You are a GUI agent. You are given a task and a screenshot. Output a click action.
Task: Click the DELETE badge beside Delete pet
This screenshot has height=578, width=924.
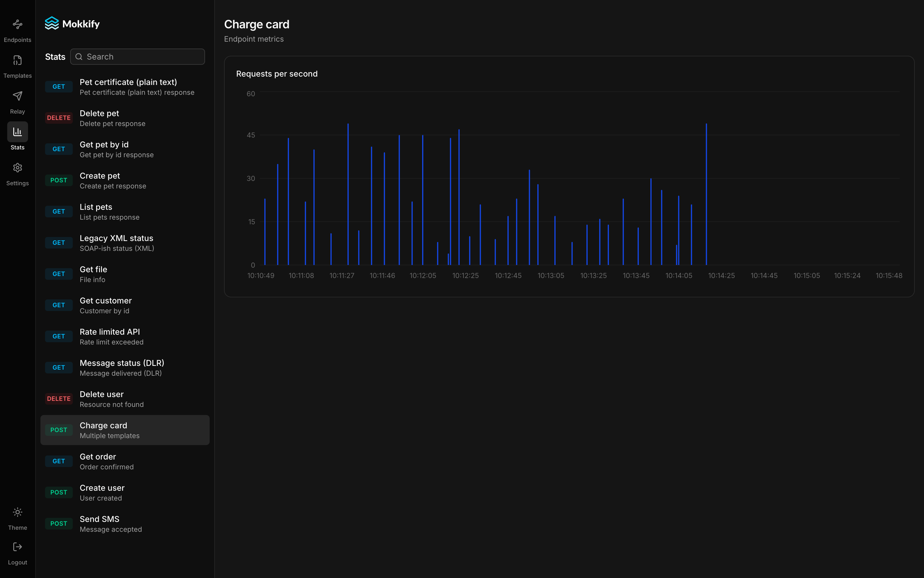59,118
